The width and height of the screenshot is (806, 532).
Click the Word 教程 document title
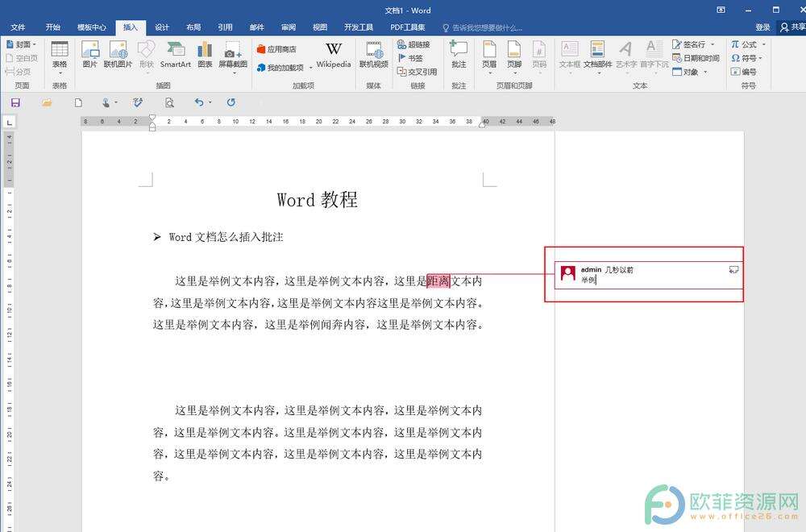(317, 199)
